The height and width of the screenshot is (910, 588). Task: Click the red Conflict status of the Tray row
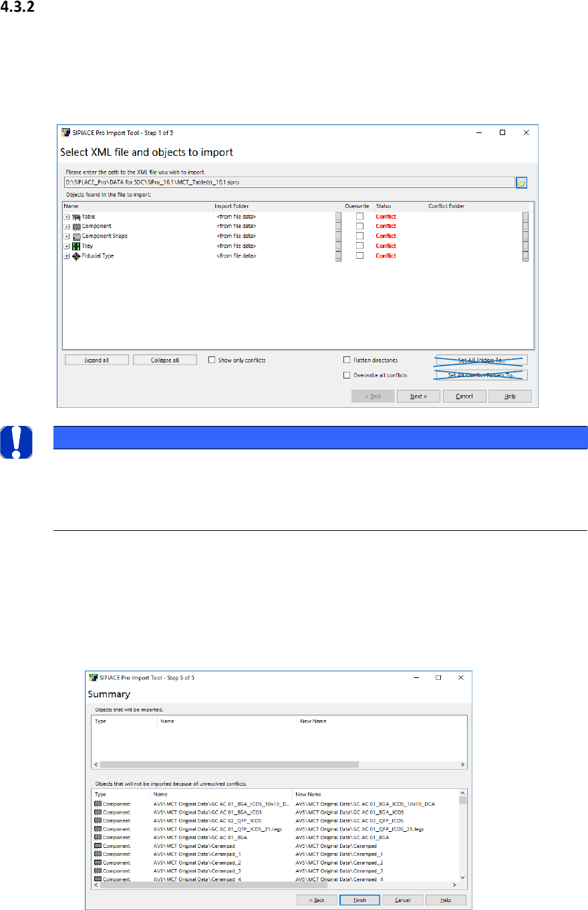(386, 246)
